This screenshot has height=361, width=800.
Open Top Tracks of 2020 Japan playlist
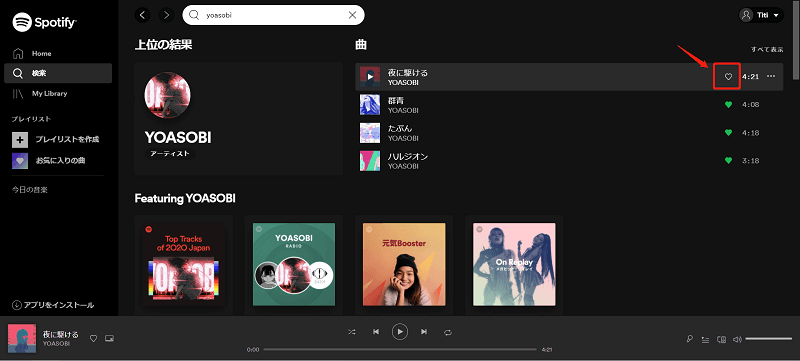pyautogui.click(x=184, y=264)
